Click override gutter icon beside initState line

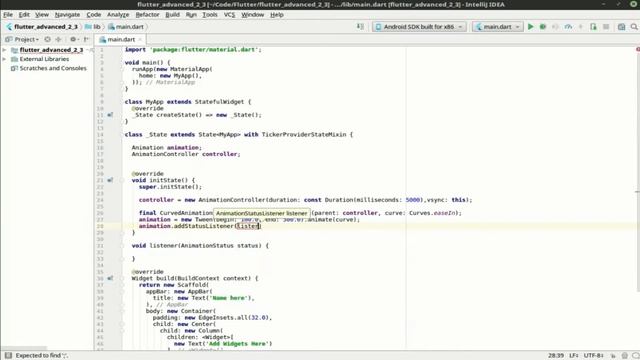[x=110, y=180]
